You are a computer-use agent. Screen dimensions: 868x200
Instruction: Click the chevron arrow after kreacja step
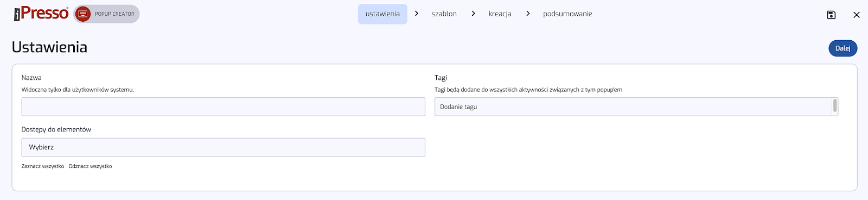pos(528,14)
